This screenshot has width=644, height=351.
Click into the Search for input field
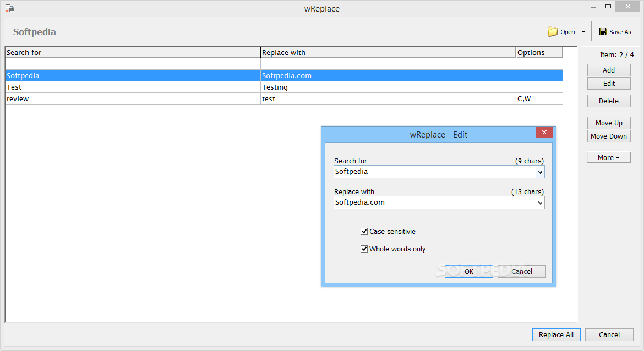[434, 172]
